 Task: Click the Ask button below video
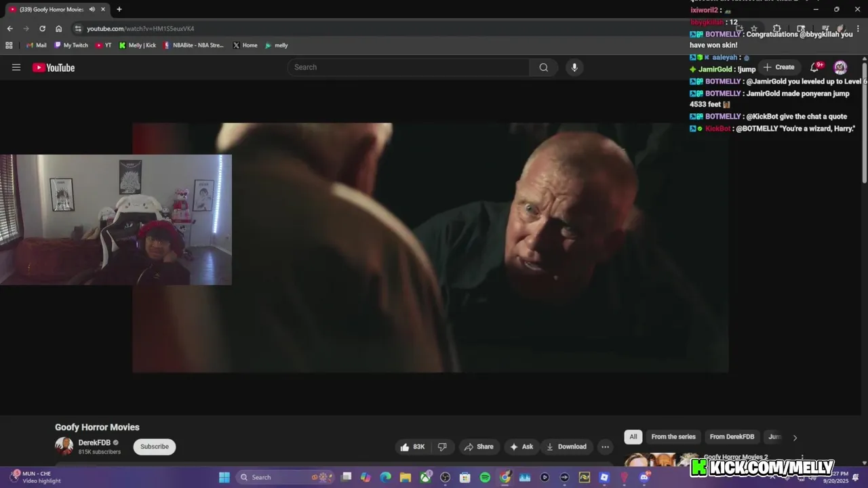(x=521, y=447)
